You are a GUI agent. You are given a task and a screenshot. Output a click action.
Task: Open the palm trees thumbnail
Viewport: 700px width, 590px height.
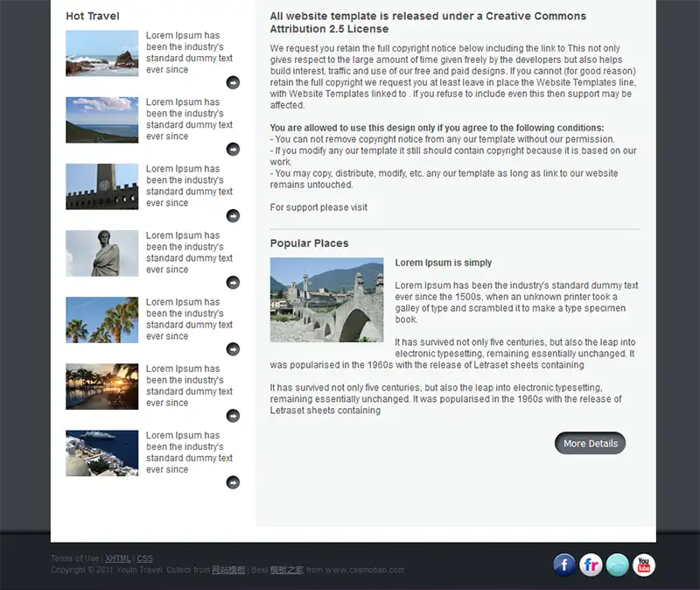101,320
